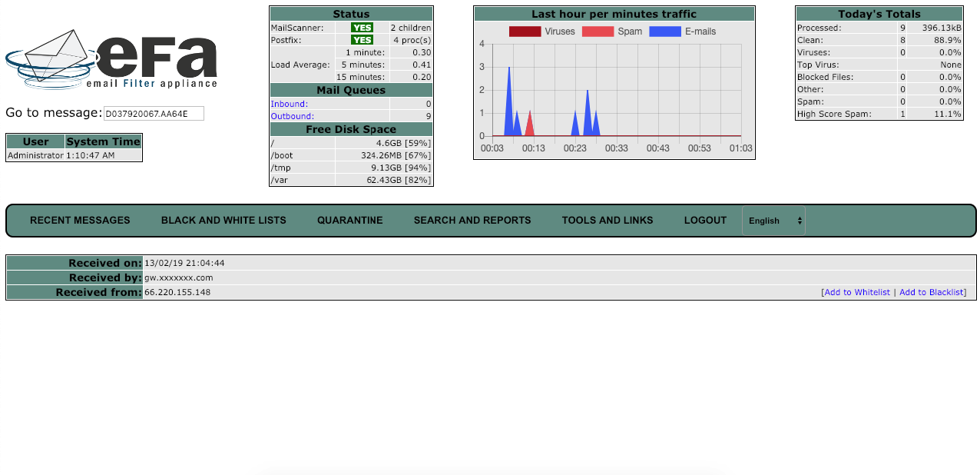Toggle the Viruses legend color box

pyautogui.click(x=525, y=32)
